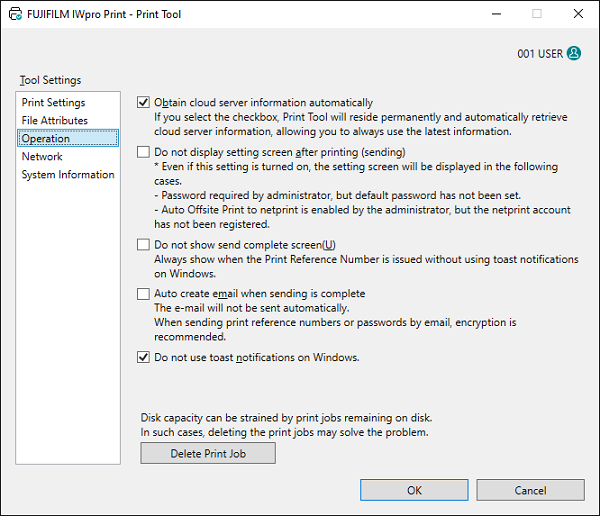The width and height of the screenshot is (600, 516).
Task: Click the 001 USER label
Action: click(537, 54)
